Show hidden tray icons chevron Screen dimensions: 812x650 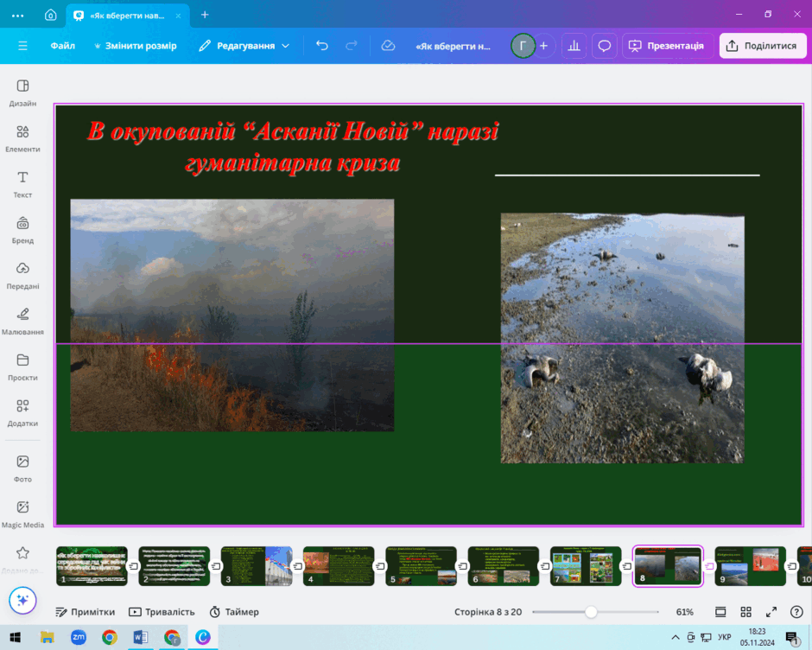[676, 637]
